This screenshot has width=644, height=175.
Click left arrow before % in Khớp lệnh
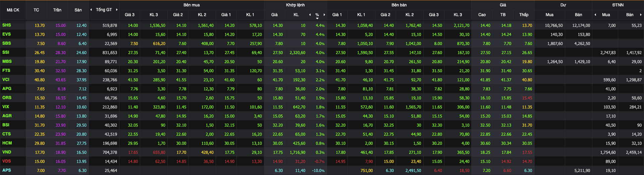click(x=310, y=15)
